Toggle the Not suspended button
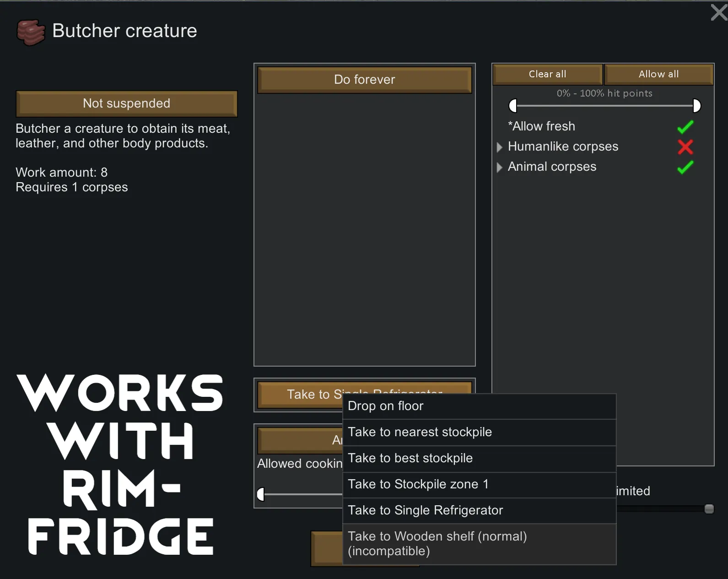Image resolution: width=728 pixels, height=579 pixels. (126, 103)
